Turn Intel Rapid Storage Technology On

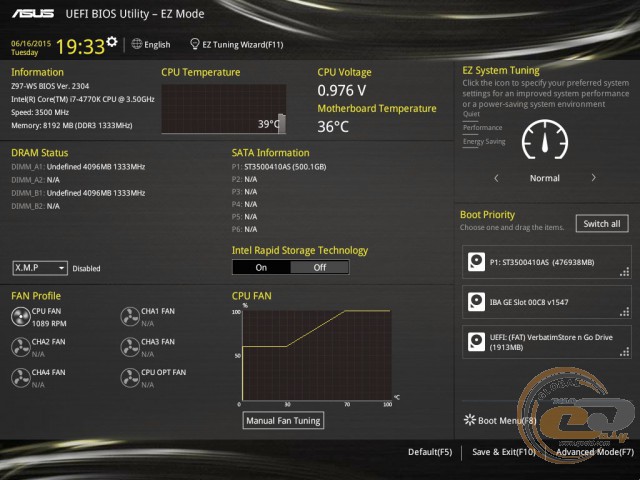pos(261,267)
